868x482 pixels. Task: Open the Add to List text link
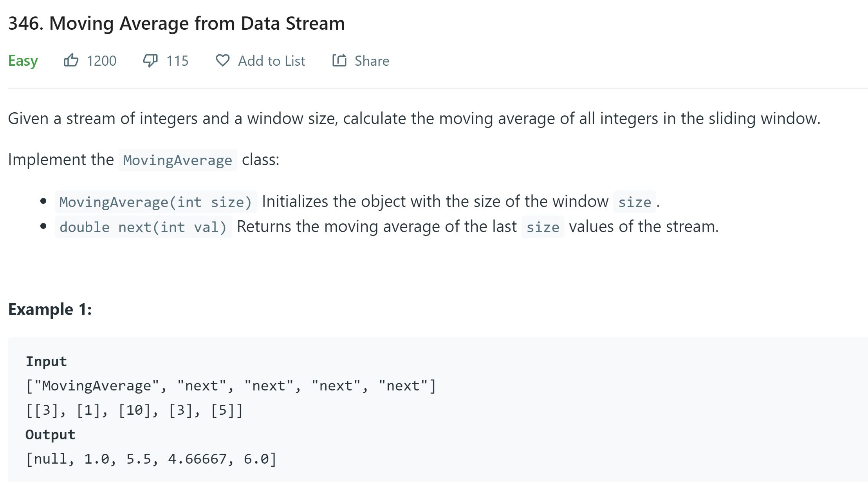point(271,61)
